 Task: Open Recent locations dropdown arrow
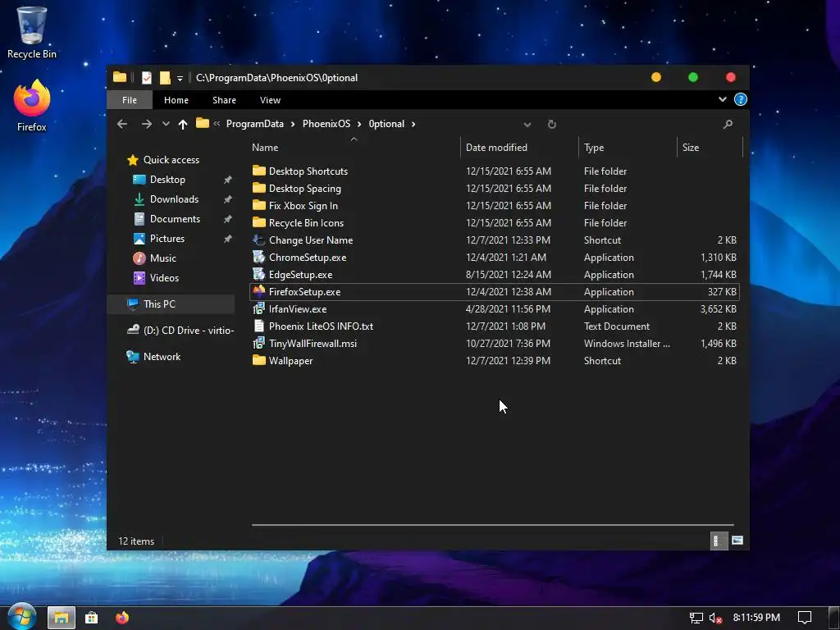[166, 125]
